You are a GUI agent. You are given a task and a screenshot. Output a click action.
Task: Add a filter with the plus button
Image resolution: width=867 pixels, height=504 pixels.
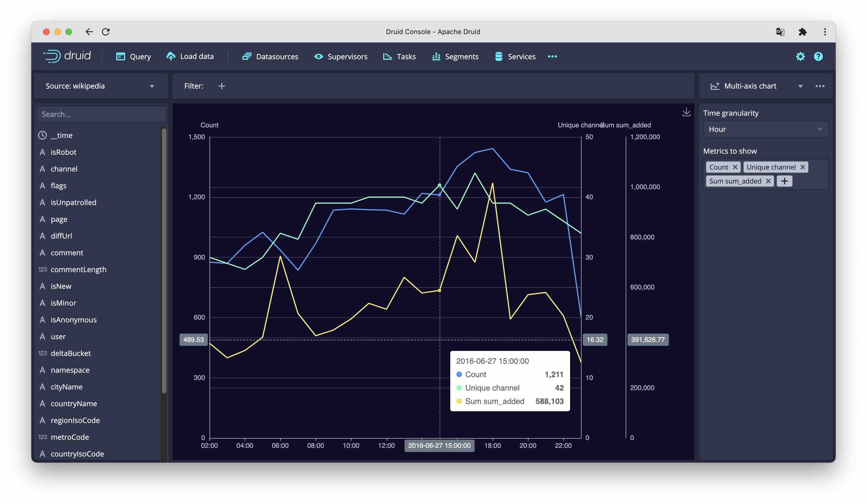pyautogui.click(x=222, y=86)
